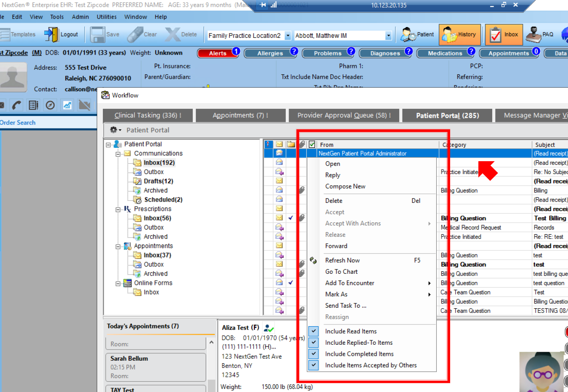Click the Today's Appointments scrollbar up arrow
This screenshot has height=392, width=568.
point(211,342)
